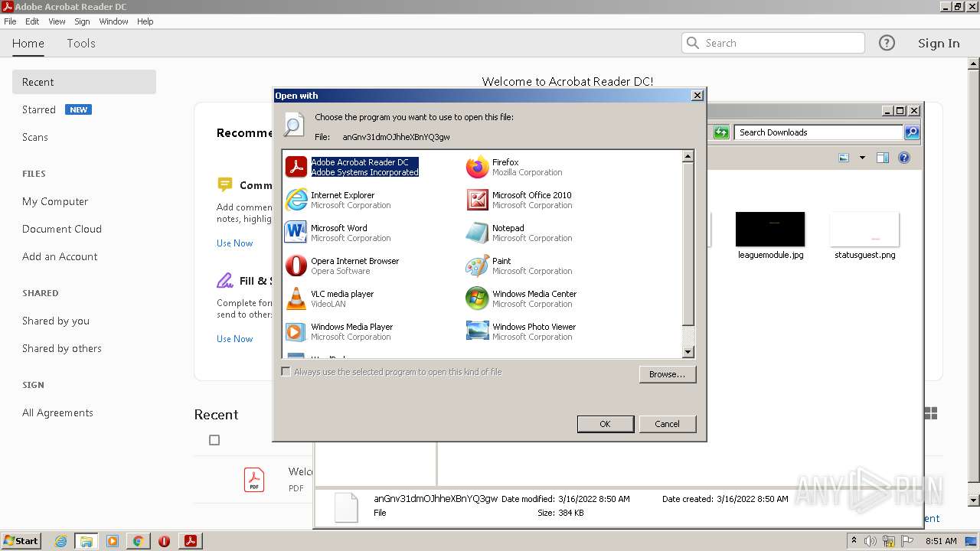Open Acrobat help question mark icon

[887, 43]
